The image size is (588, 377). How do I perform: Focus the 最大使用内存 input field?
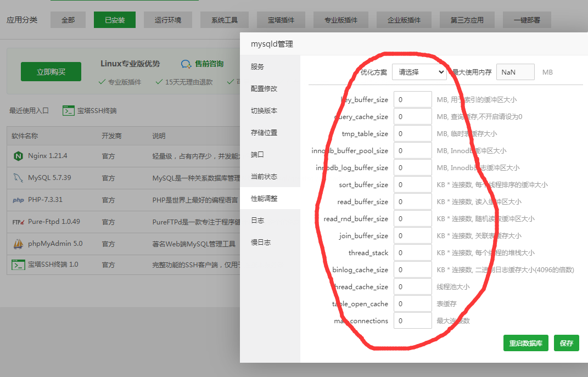click(x=515, y=72)
